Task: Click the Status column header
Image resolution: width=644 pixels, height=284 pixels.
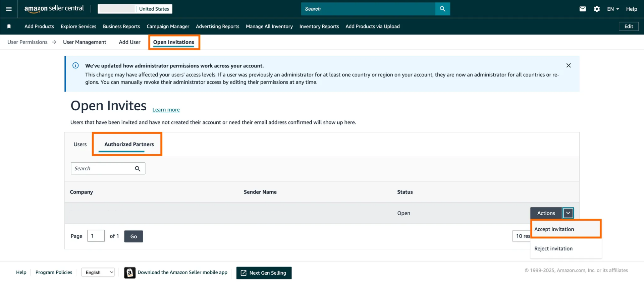Action: coord(405,192)
